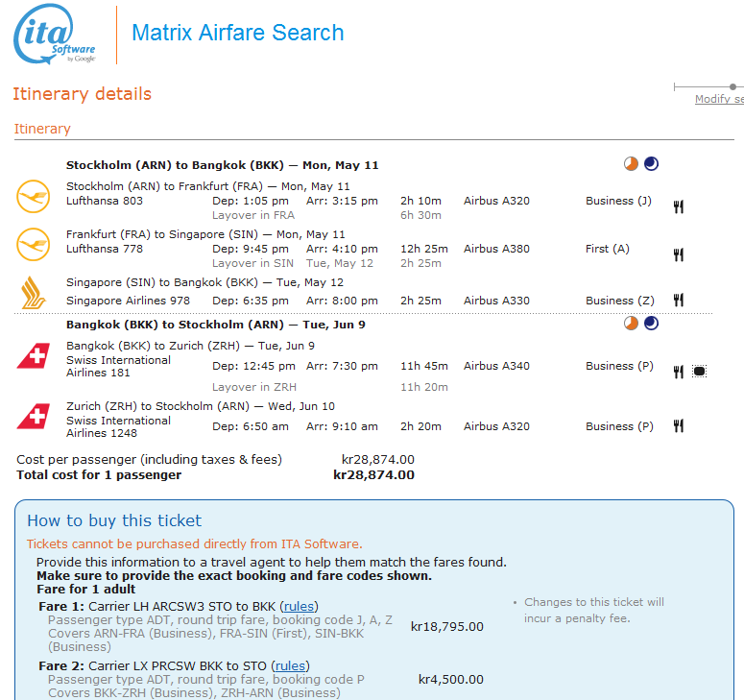This screenshot has width=744, height=700.
Task: Open the rules link for Fare 1
Action: [x=299, y=607]
